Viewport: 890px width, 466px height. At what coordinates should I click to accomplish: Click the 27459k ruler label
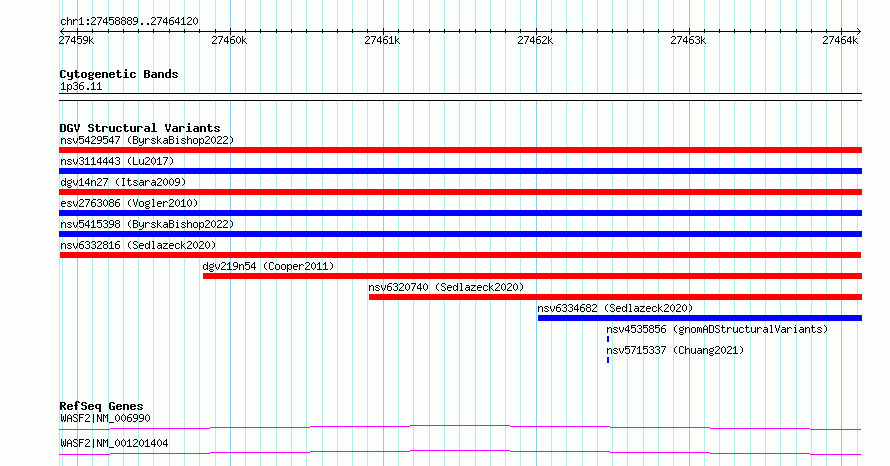coord(77,40)
